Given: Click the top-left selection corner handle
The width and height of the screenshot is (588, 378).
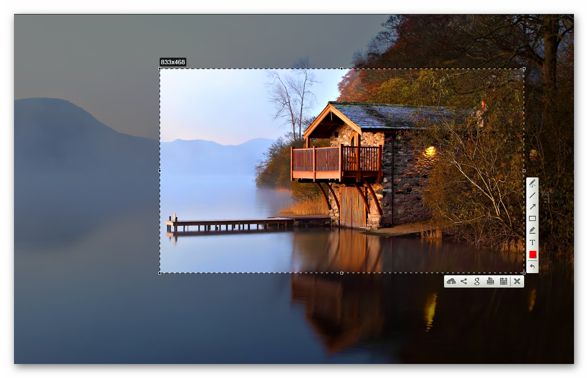Looking at the screenshot, I should (x=160, y=69).
